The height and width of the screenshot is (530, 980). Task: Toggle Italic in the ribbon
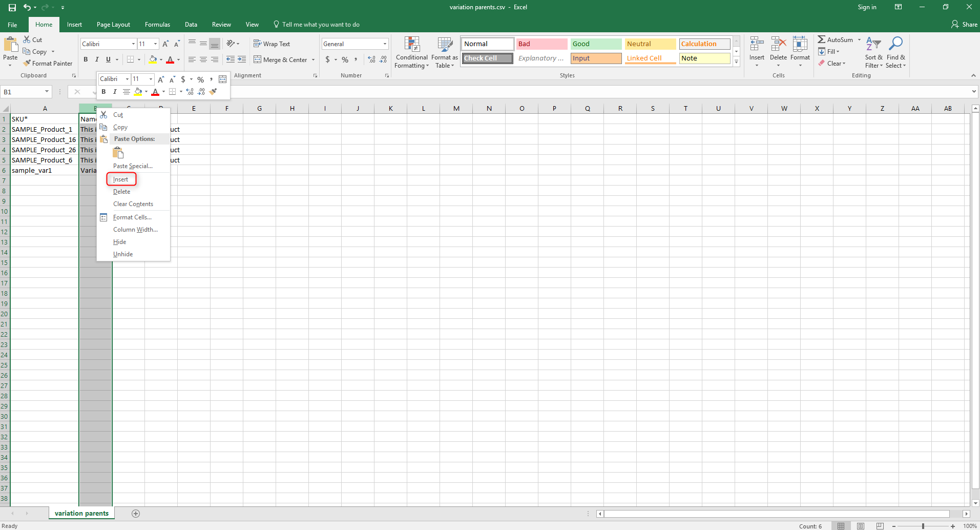tap(97, 59)
